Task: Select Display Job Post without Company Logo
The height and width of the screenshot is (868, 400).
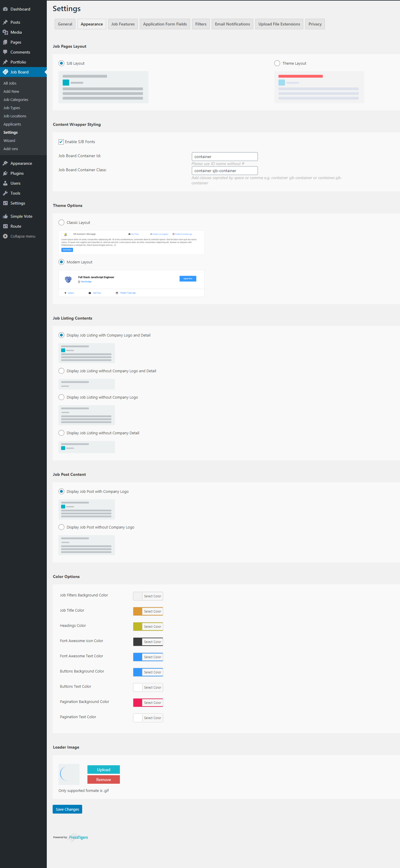Action: pos(61,527)
